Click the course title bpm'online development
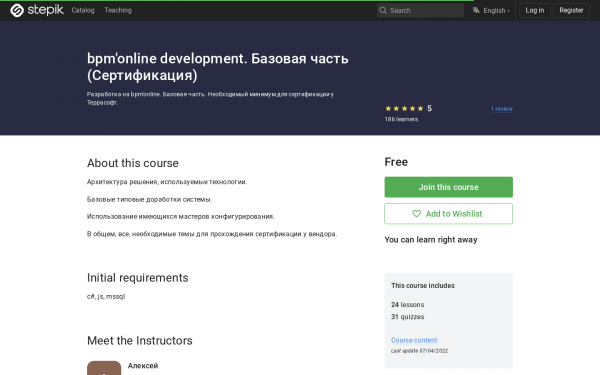600x375 pixels. (x=217, y=67)
